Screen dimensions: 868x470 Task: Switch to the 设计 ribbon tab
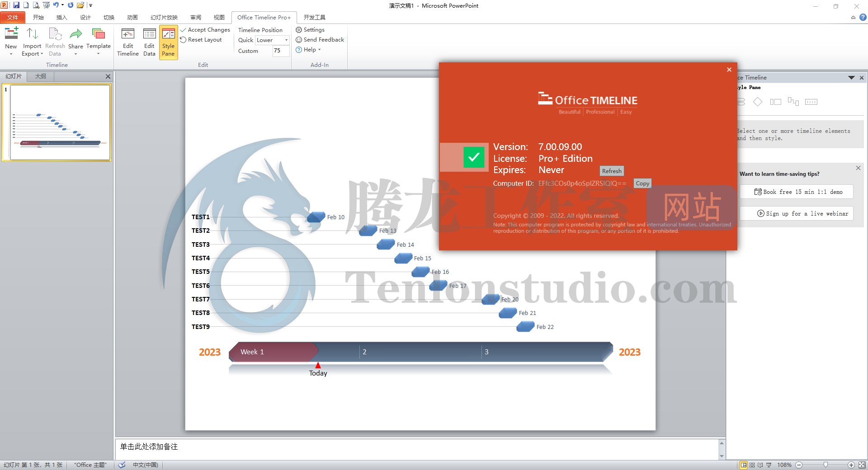[85, 18]
